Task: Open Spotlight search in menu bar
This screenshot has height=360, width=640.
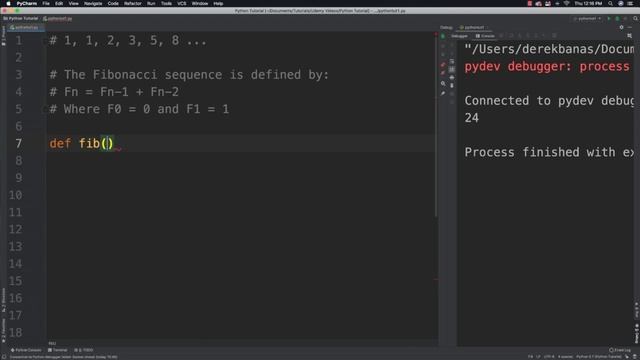Action: [610, 3]
